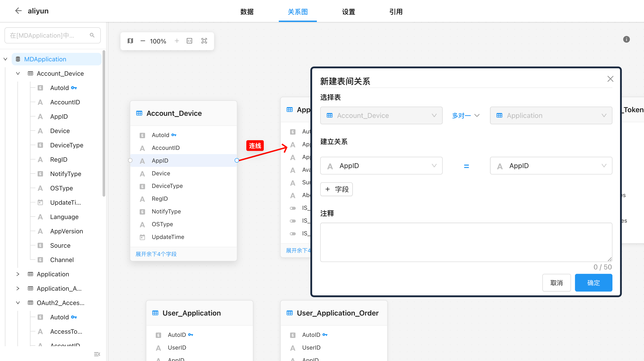
Task: Click AutoID key icon in User_Application_Order card
Action: [325, 335]
